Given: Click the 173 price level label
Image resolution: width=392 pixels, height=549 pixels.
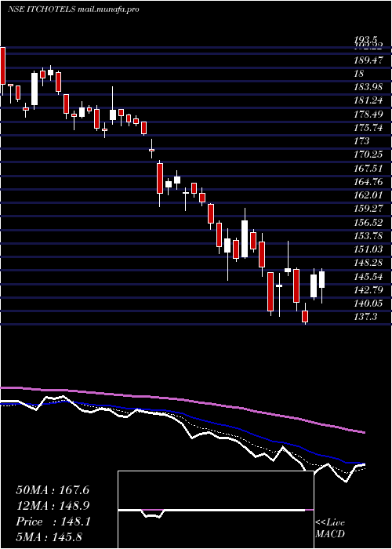Looking at the screenshot, I should click(362, 141).
